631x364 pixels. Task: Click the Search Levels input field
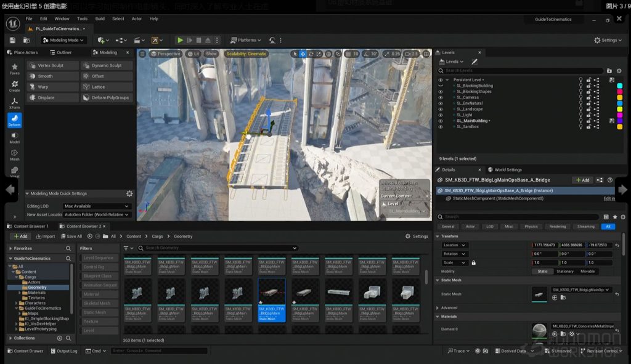[521, 70]
